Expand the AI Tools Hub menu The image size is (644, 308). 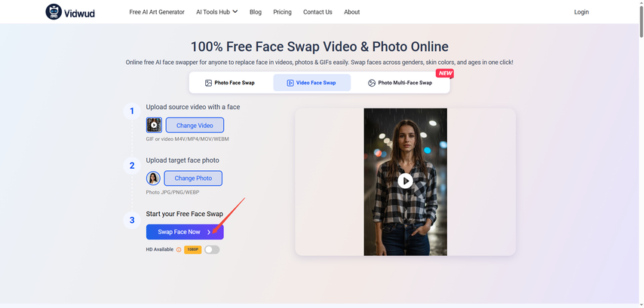pyautogui.click(x=217, y=12)
